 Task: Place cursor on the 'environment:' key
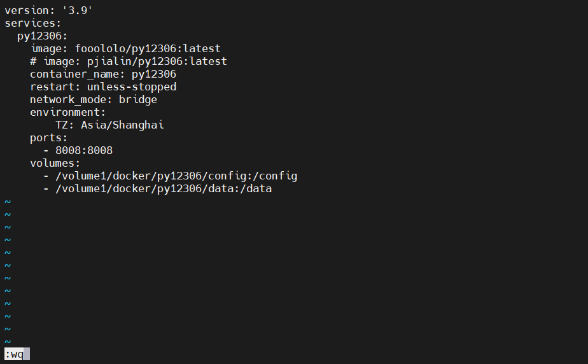click(x=67, y=112)
